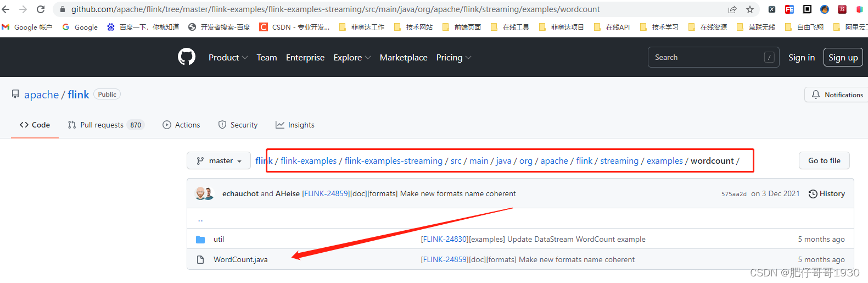Click the WordCount.java file icon
Image resolution: width=868 pixels, height=283 pixels.
coord(200,259)
